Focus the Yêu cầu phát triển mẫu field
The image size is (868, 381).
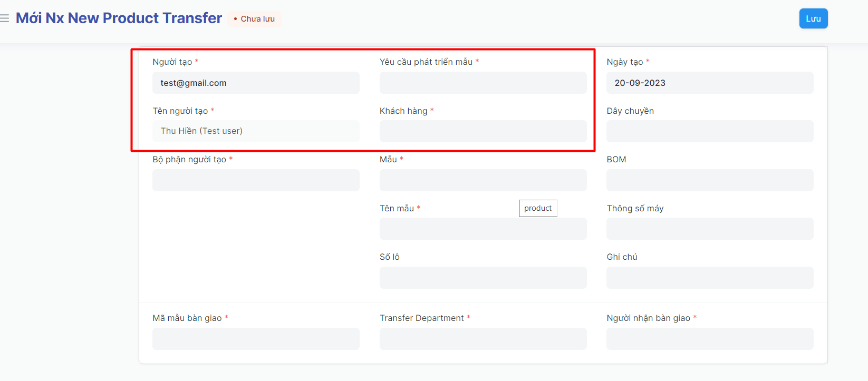click(x=483, y=83)
